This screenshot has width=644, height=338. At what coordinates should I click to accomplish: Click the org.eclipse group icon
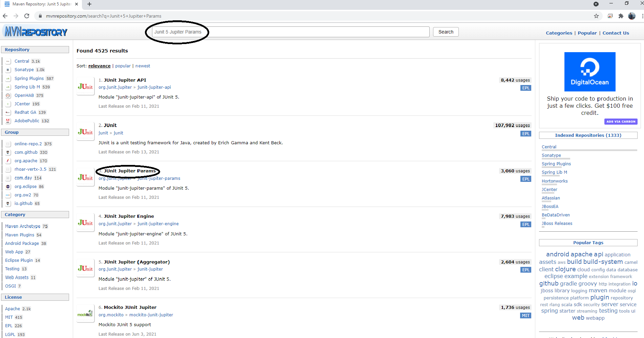click(x=8, y=187)
